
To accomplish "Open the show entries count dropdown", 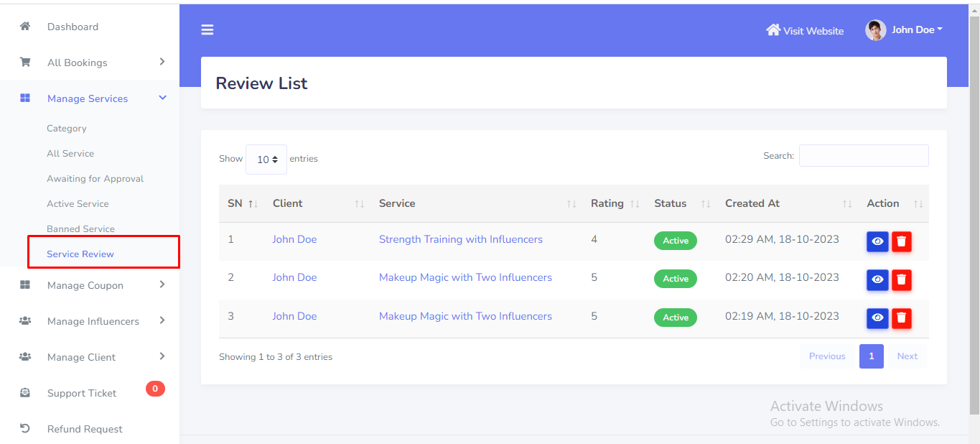I will click(x=266, y=159).
